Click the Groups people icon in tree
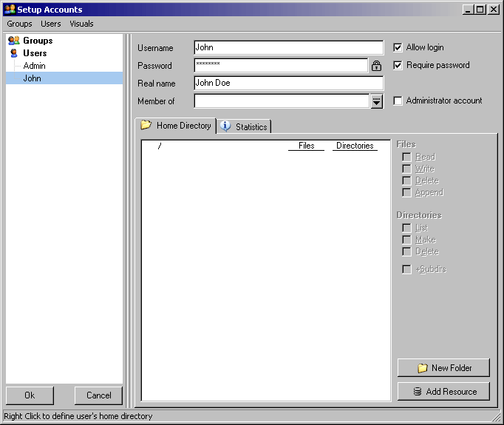The height and width of the screenshot is (425, 504). click(14, 41)
